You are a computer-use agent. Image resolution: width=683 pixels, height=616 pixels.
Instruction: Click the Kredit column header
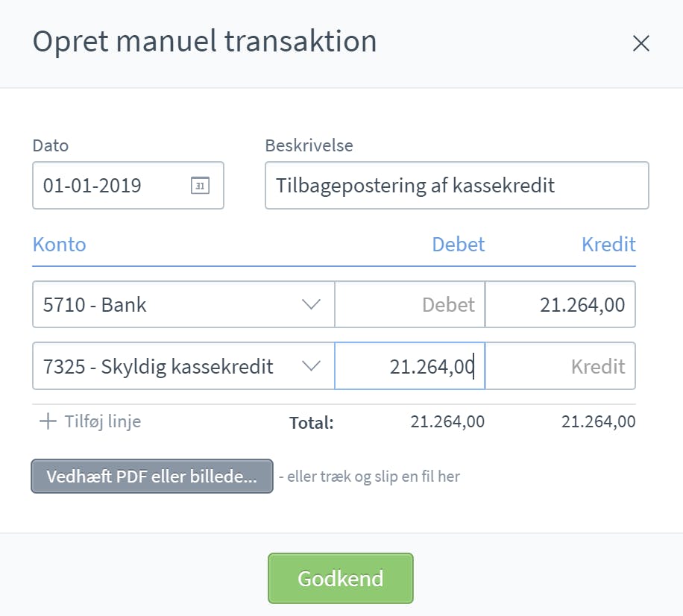(x=608, y=245)
